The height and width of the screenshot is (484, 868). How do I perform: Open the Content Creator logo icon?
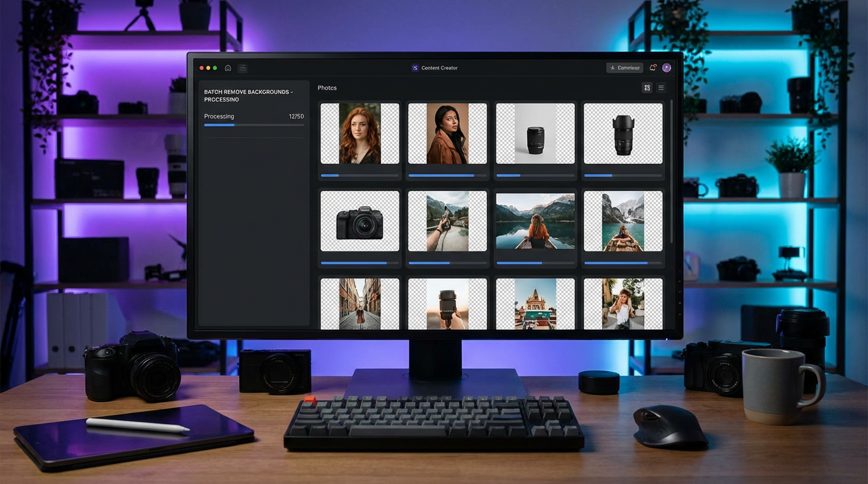point(415,67)
